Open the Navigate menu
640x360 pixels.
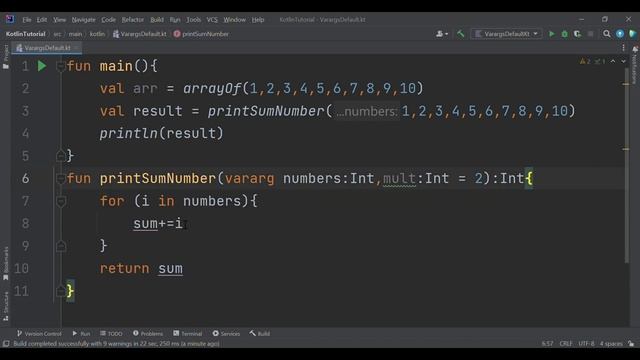[83, 20]
